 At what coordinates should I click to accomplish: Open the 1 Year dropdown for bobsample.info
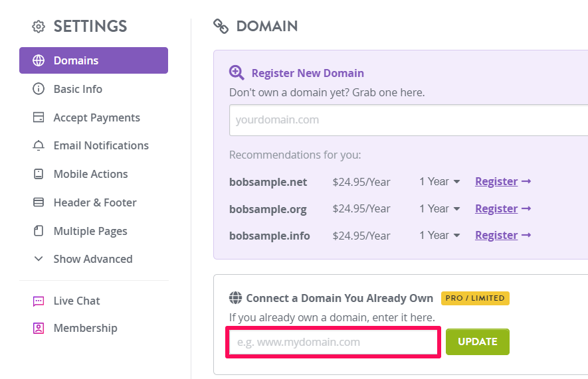(x=439, y=235)
